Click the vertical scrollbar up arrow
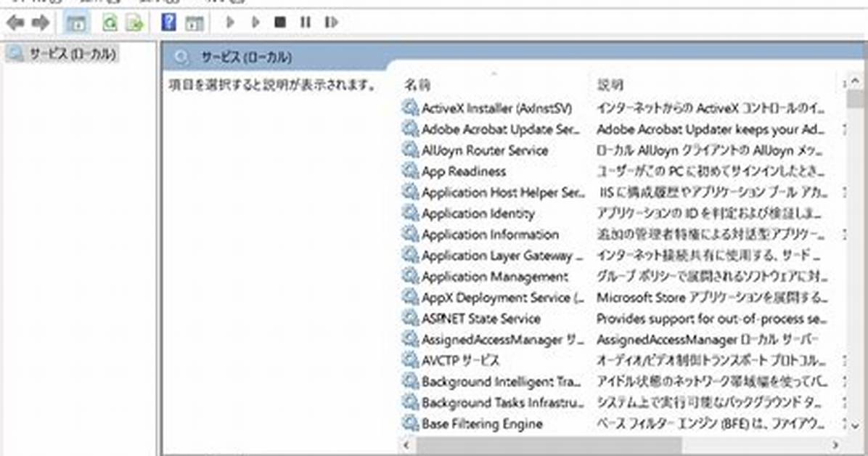868x456 pixels. [855, 81]
